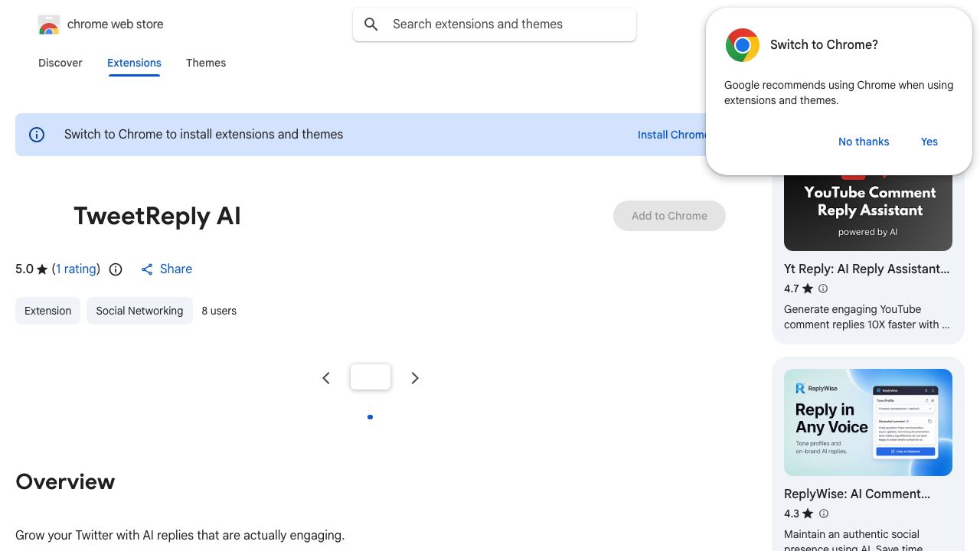Screen dimensions: 980x551
Task: Click 'Google recommends using Chrome' popup text
Action: (x=838, y=93)
